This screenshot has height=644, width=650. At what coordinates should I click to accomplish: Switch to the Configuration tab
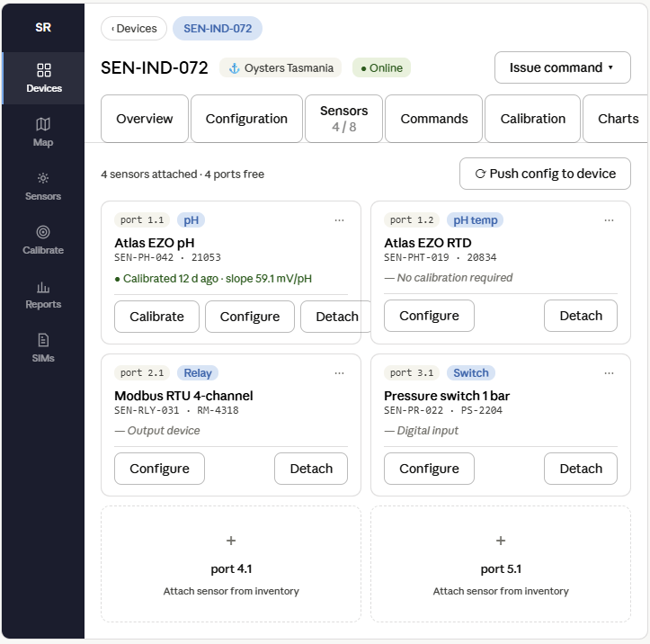246,119
